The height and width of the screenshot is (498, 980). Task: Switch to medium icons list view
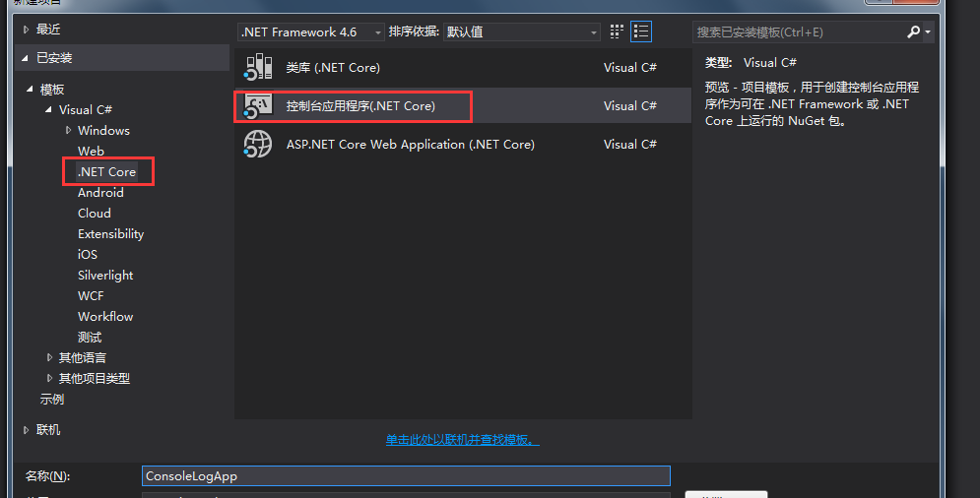641,31
